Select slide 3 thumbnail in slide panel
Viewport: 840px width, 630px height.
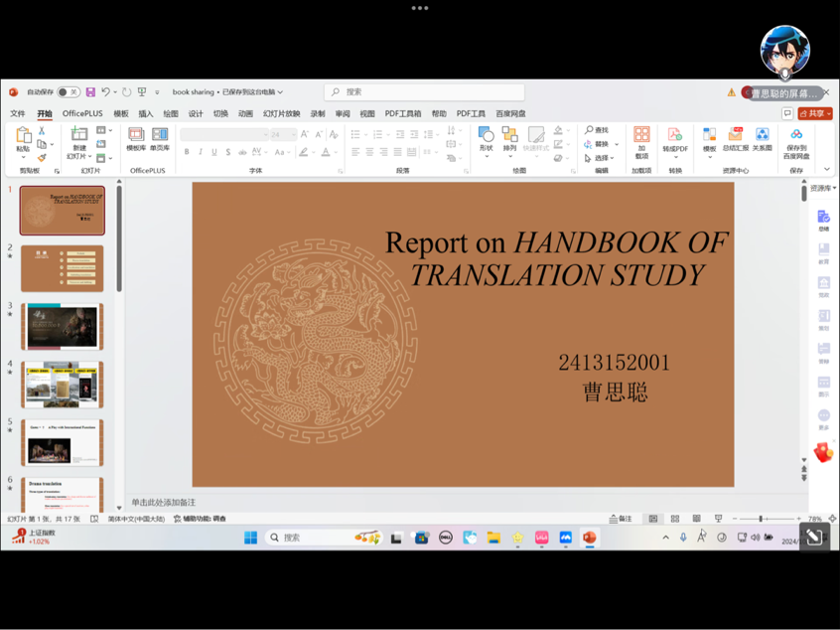[63, 327]
